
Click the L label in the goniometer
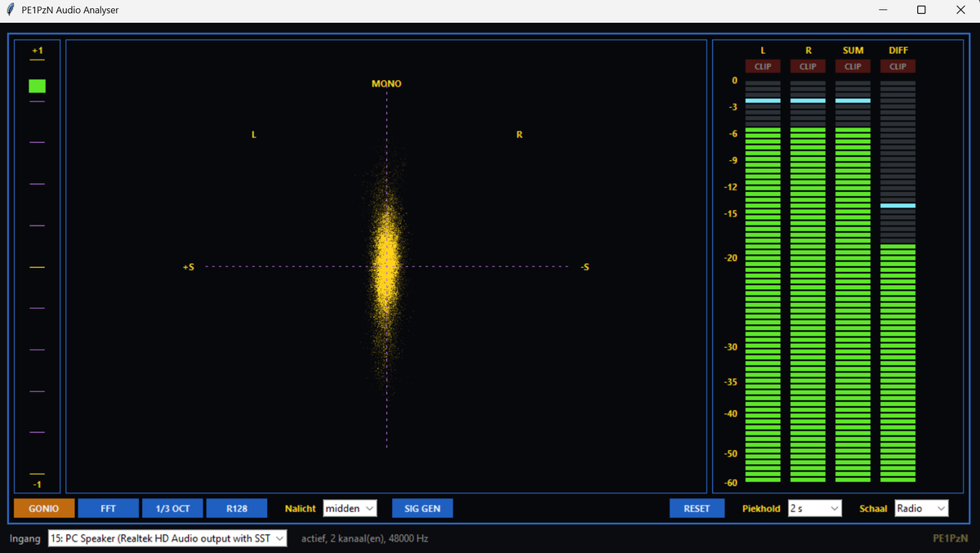click(x=254, y=135)
